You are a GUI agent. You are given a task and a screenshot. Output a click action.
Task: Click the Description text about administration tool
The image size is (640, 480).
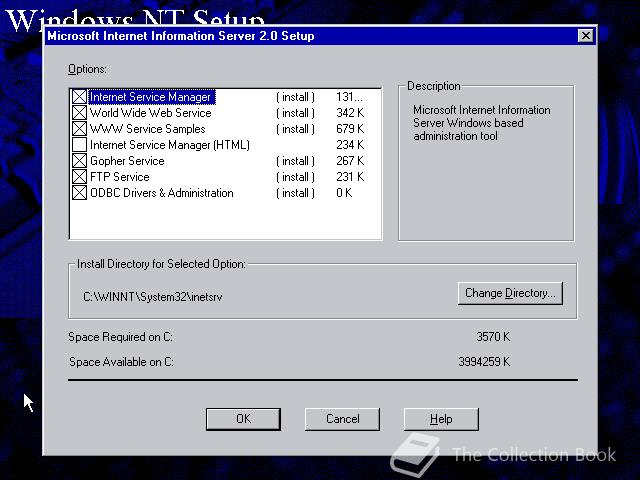pyautogui.click(x=482, y=123)
